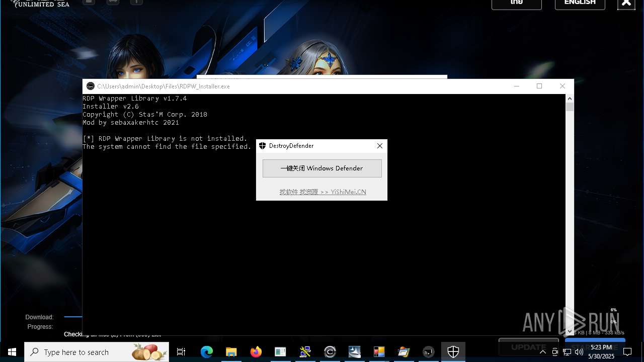Open the clock showing 5:23 PM
Image resolution: width=644 pixels, height=362 pixels.
tap(601, 352)
